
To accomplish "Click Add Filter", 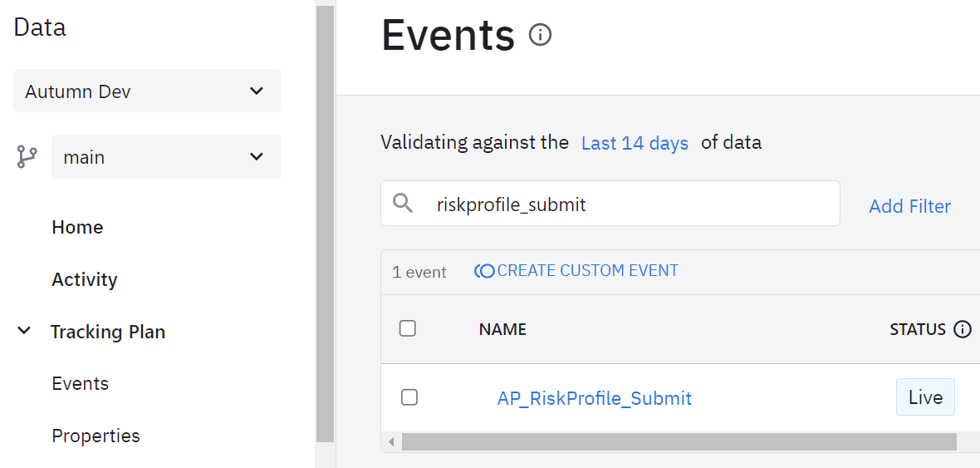I will click(909, 206).
